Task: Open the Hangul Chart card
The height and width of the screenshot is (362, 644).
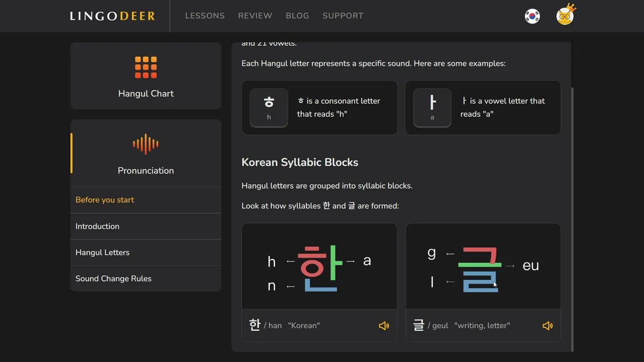Action: (x=146, y=76)
